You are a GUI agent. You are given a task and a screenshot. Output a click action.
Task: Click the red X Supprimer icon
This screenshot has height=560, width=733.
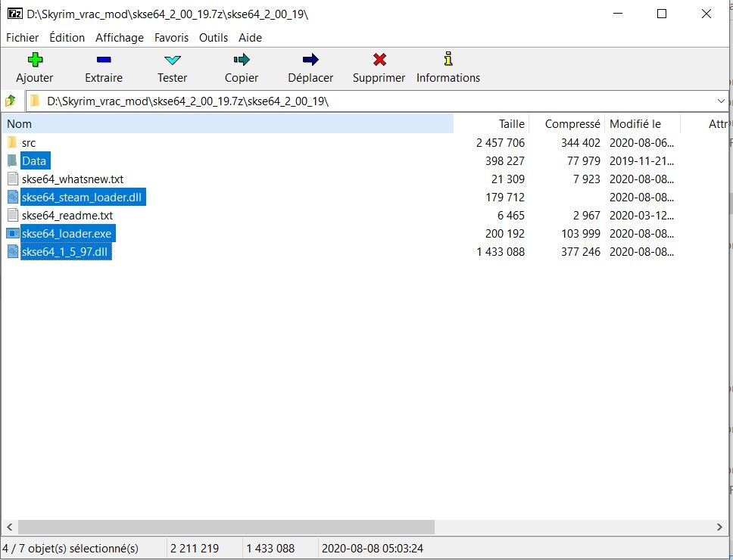click(x=379, y=61)
